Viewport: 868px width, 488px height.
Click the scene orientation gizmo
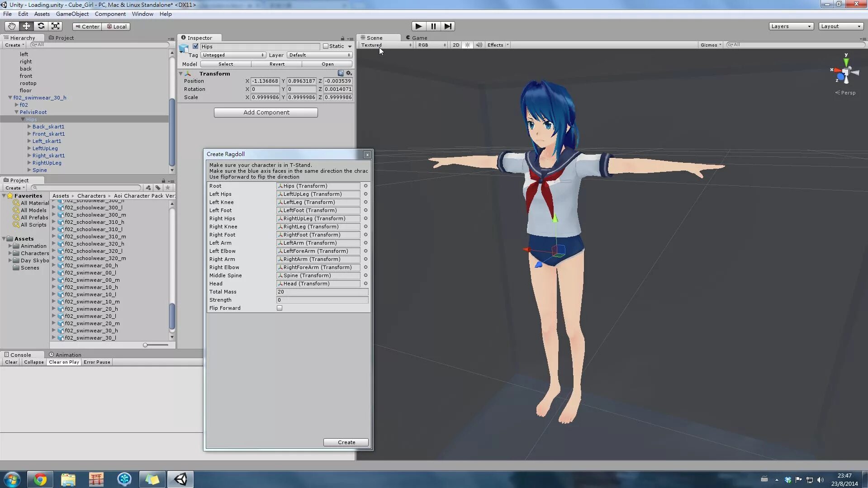(845, 72)
